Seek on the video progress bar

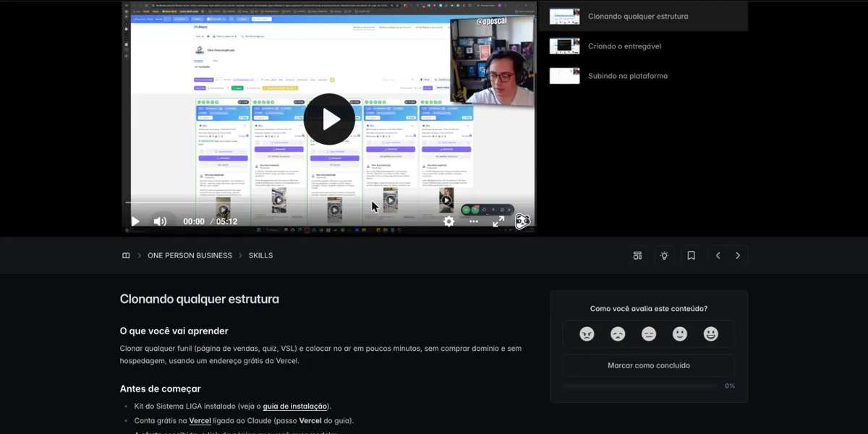pyautogui.click(x=329, y=203)
